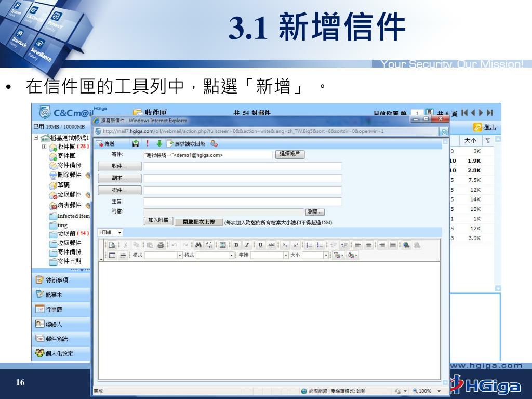Align text left
Screen dimensions: 532x399
(x=357, y=245)
